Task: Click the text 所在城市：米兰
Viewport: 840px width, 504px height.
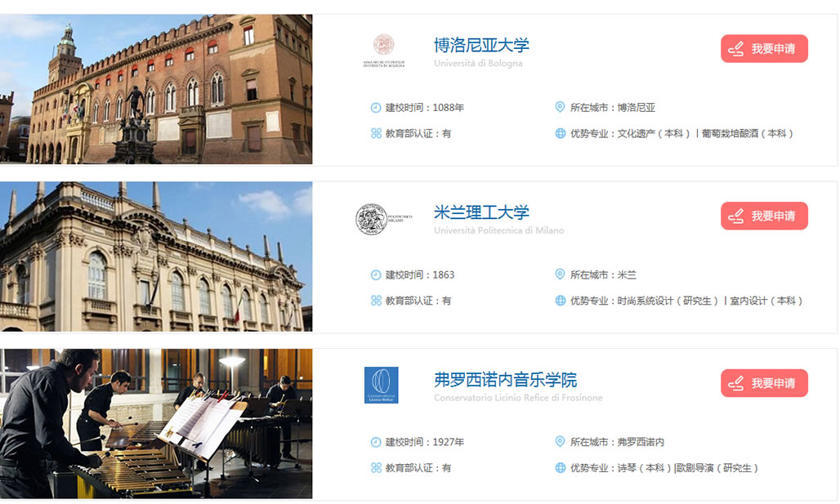Action: pos(603,274)
